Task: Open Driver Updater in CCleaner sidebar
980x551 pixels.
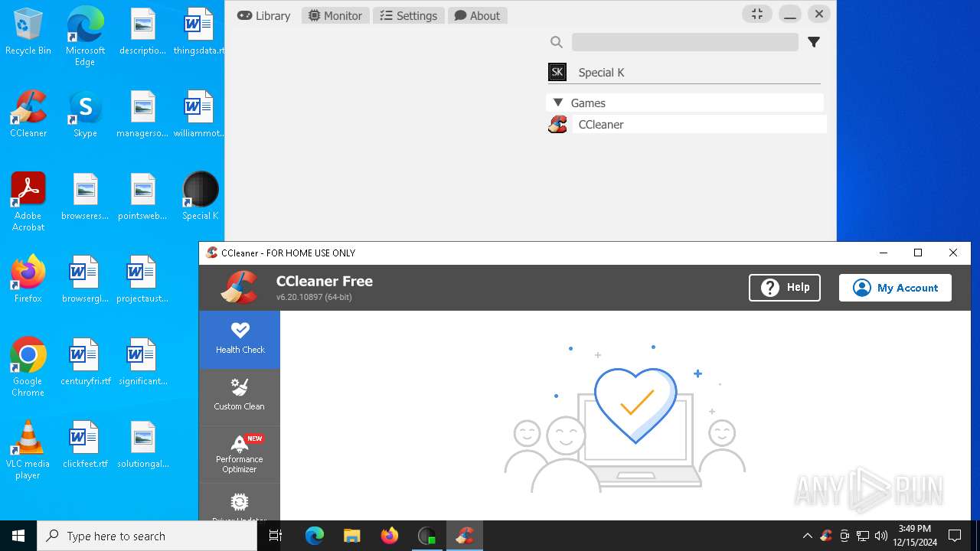Action: 240,502
